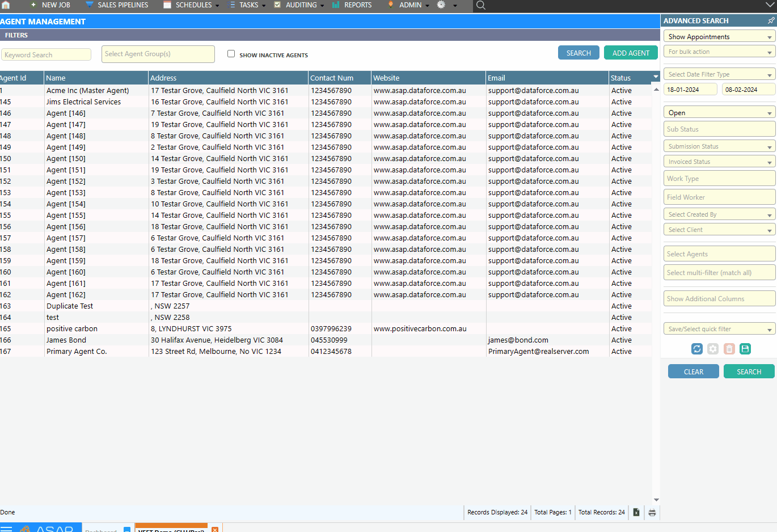Export the agent list to Excel

pyautogui.click(x=636, y=512)
